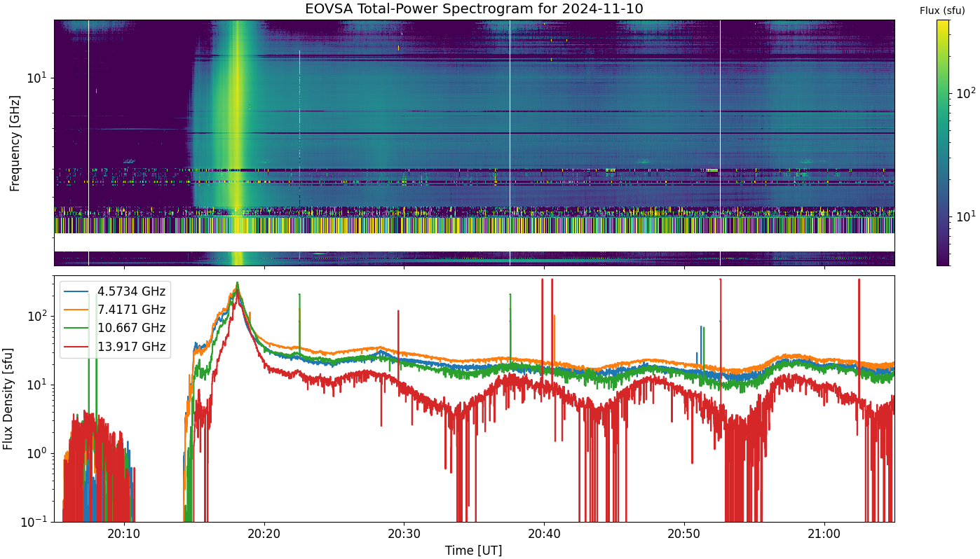Click the colorbar 10² tick label
Viewport: 980px width, 559px height.
(965, 92)
